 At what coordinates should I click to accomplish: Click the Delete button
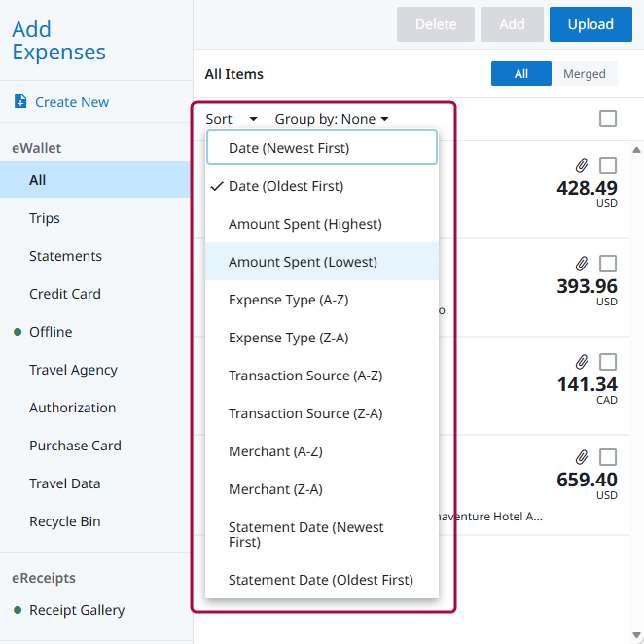(x=436, y=24)
